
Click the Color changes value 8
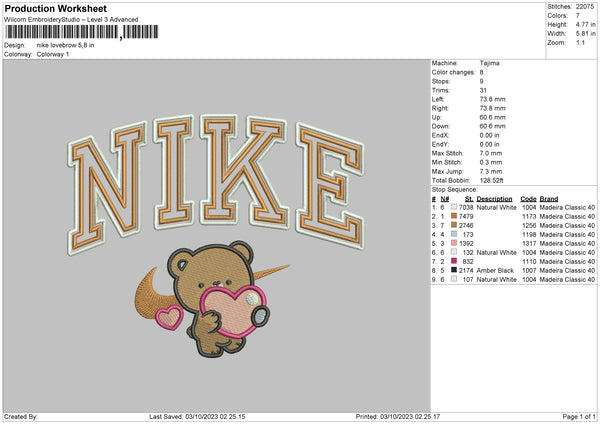click(x=481, y=72)
